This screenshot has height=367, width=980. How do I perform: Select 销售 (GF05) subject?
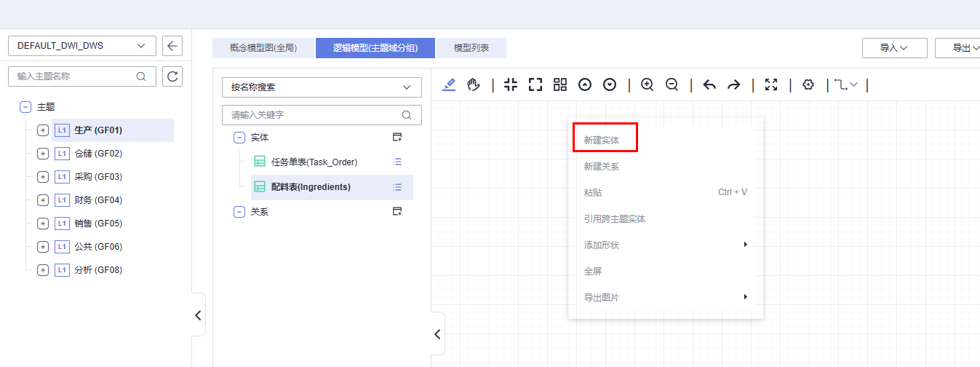(x=98, y=224)
